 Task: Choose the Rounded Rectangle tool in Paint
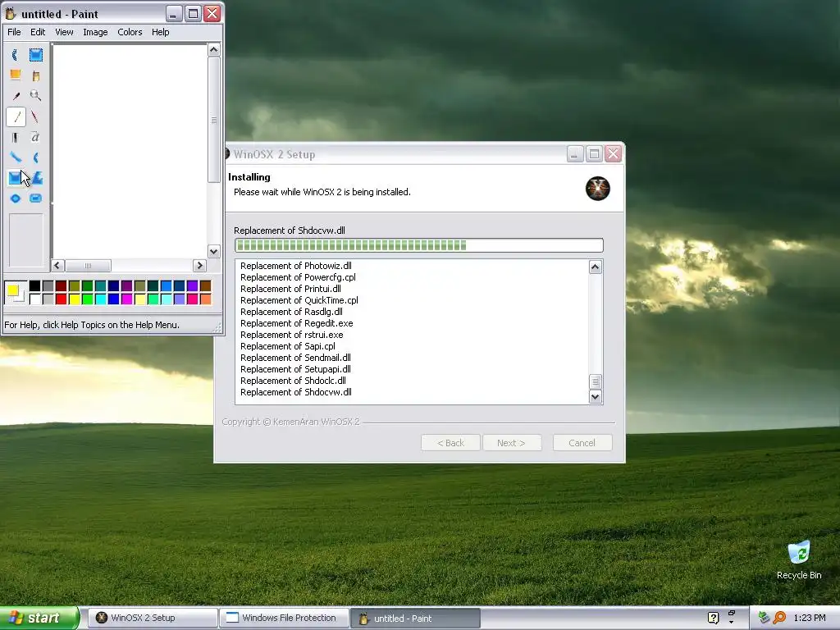35,199
